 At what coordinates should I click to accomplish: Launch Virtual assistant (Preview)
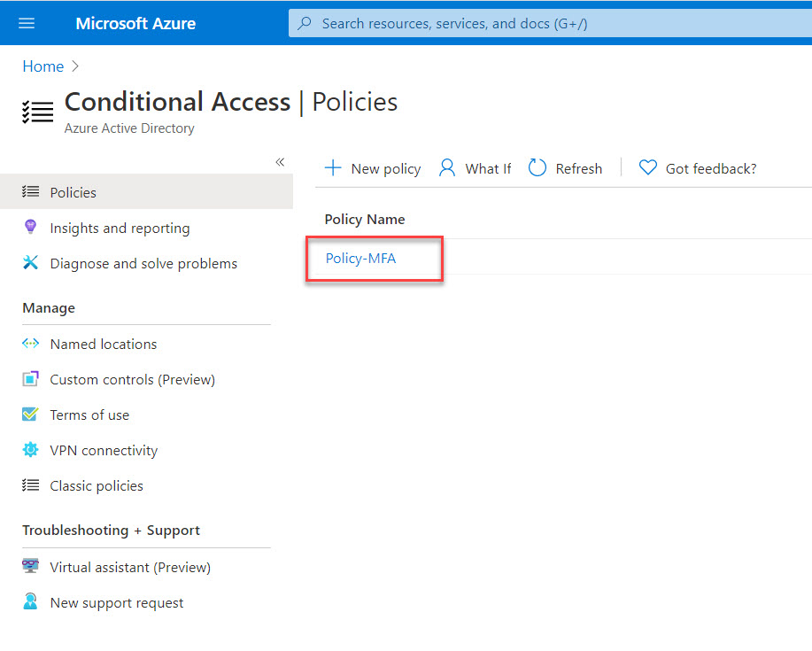pyautogui.click(x=129, y=567)
